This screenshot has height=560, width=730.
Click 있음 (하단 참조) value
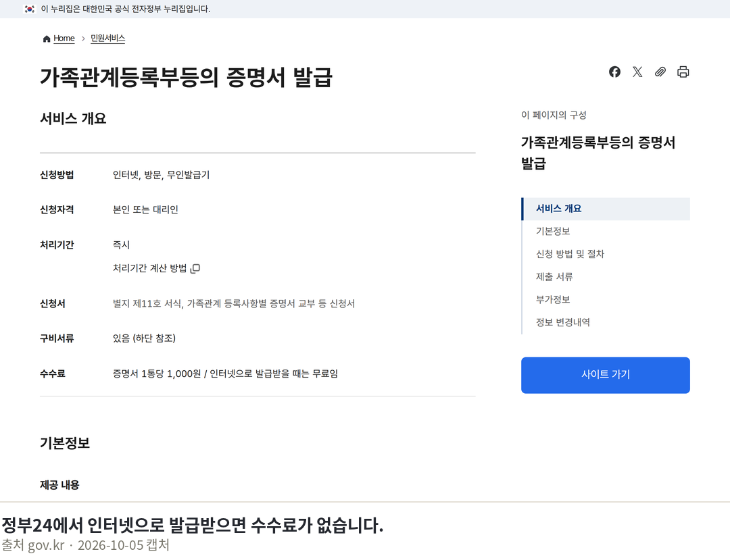tap(144, 338)
